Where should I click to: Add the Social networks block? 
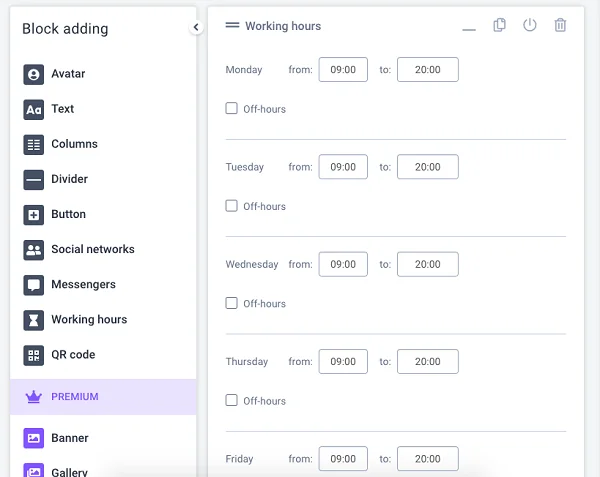coord(79,250)
